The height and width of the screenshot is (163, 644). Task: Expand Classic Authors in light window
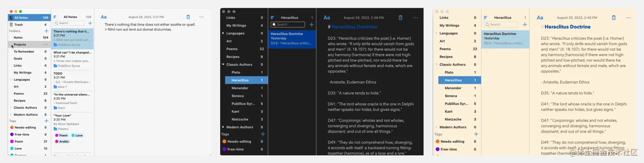[11, 108]
